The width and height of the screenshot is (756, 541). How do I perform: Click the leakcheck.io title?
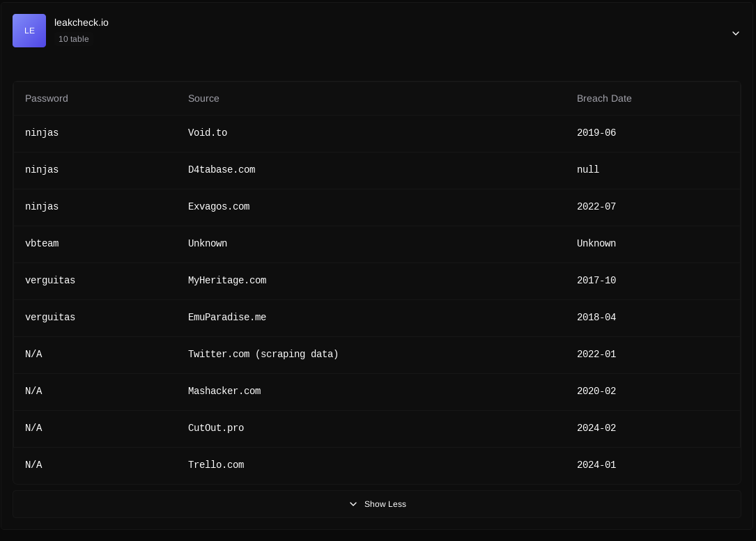82,22
